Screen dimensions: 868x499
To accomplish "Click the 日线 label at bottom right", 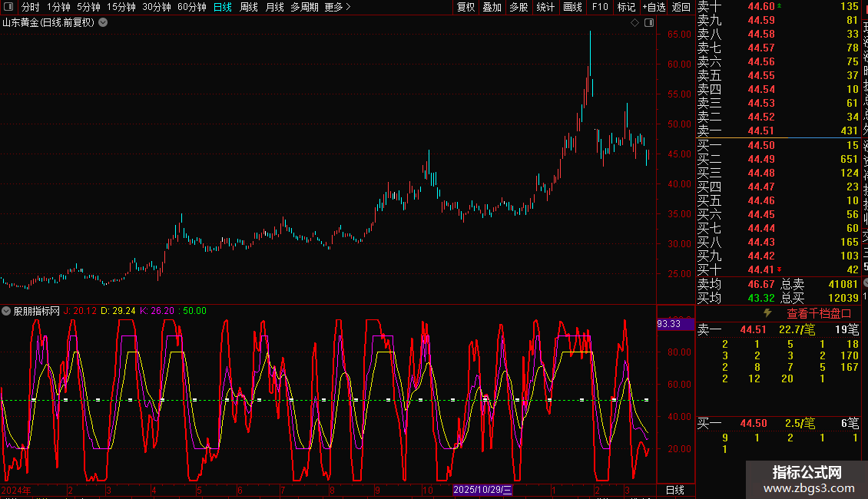I will (674, 490).
